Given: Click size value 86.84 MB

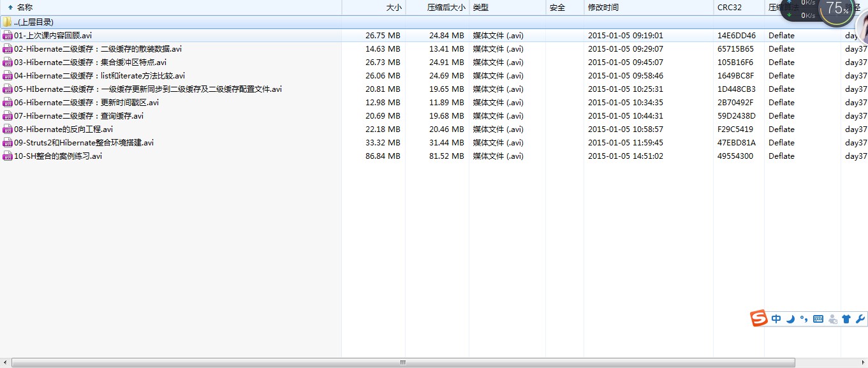Looking at the screenshot, I should coord(383,156).
